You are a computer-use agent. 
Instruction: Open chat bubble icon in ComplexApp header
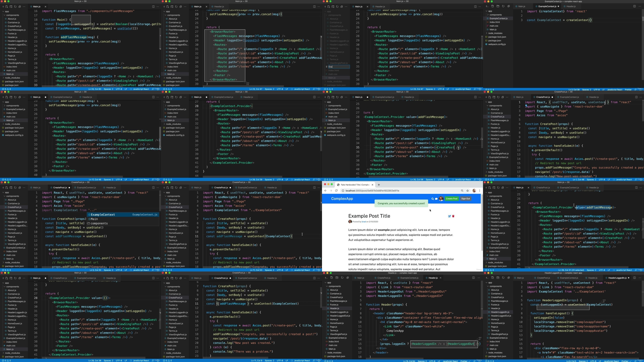point(436,199)
